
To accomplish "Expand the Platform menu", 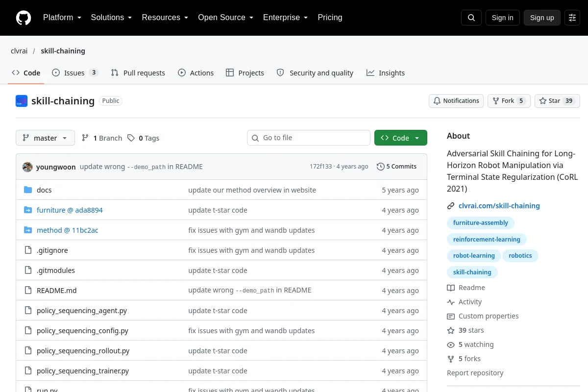I will click(62, 18).
